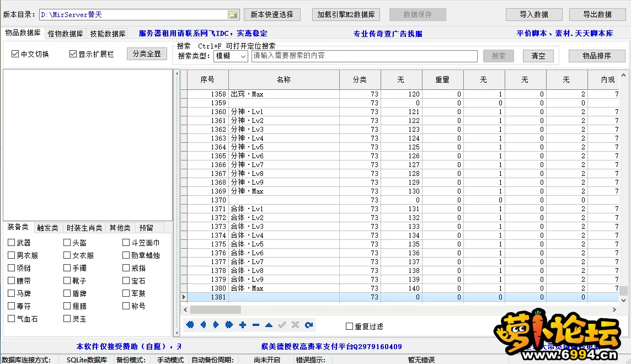
Task: Refresh data with the circular arrow icon
Action: click(x=309, y=325)
